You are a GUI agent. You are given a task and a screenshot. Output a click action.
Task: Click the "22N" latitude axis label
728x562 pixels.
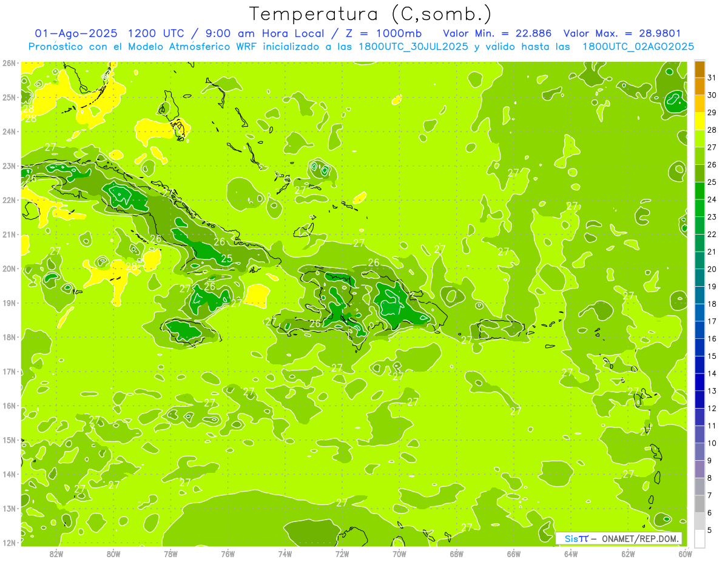coord(8,200)
